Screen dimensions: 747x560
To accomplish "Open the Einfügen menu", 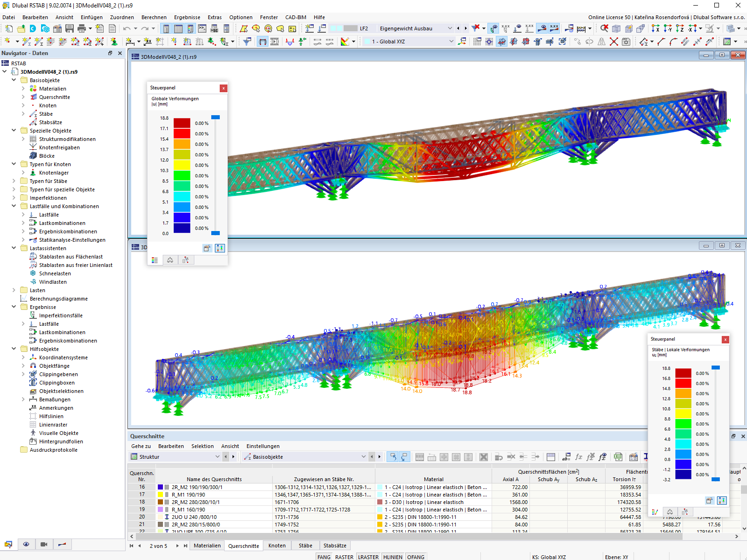I will click(92, 17).
